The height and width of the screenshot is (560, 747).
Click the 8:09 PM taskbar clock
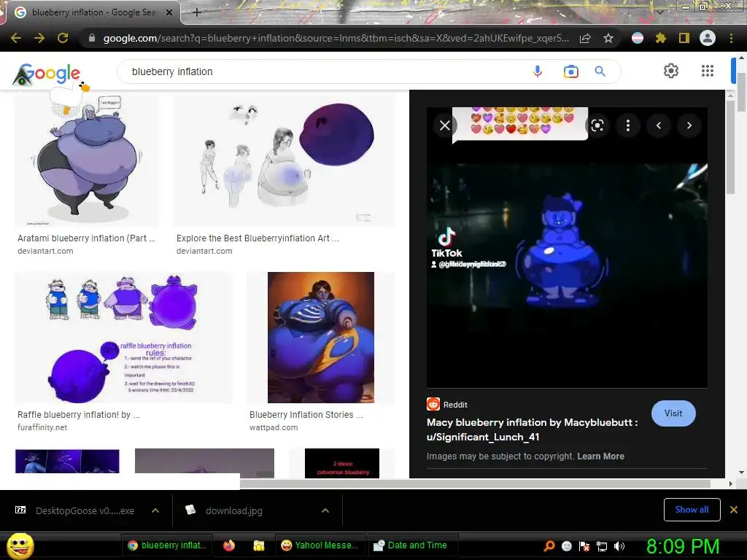click(x=683, y=546)
